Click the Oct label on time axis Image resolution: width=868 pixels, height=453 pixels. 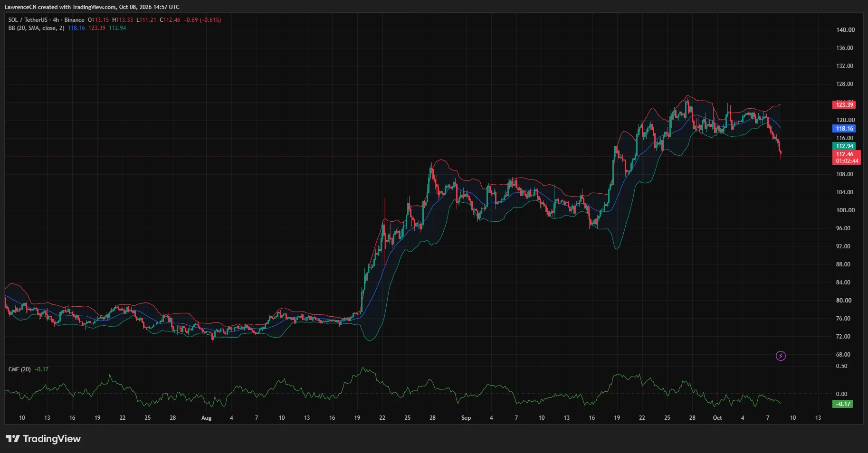click(717, 418)
